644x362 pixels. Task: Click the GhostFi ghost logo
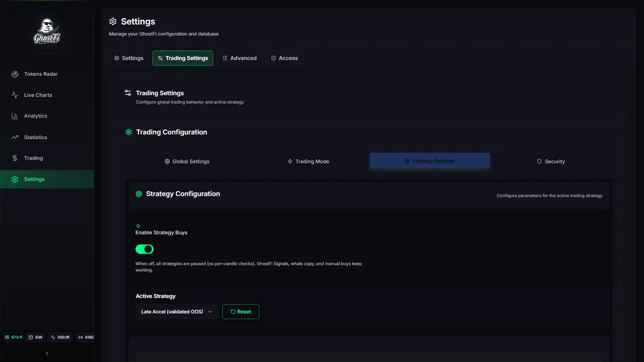point(47,31)
